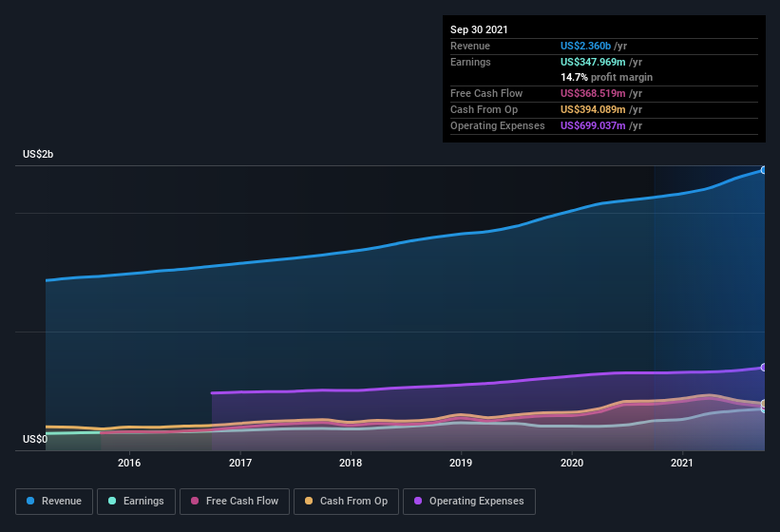
Task: Click the 2021 x-axis label
Action: coord(682,463)
